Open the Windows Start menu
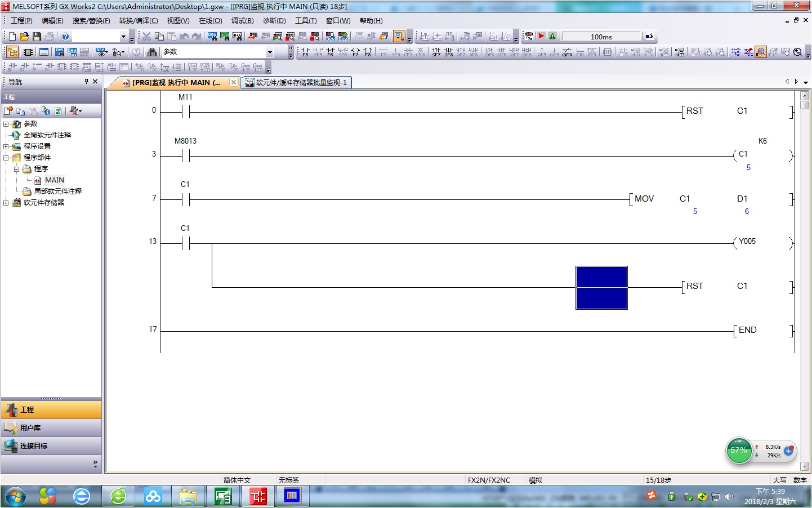The image size is (812, 508). coord(16,496)
